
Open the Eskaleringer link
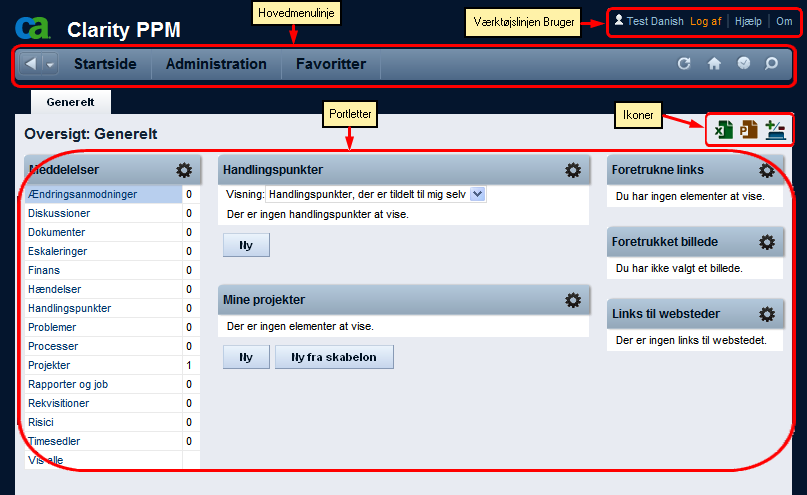click(57, 251)
